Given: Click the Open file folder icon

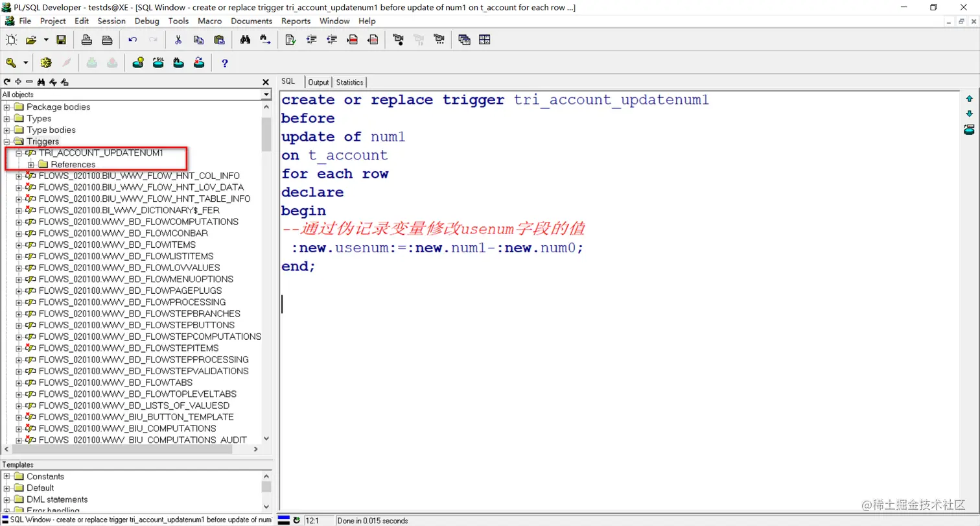Looking at the screenshot, I should point(30,40).
